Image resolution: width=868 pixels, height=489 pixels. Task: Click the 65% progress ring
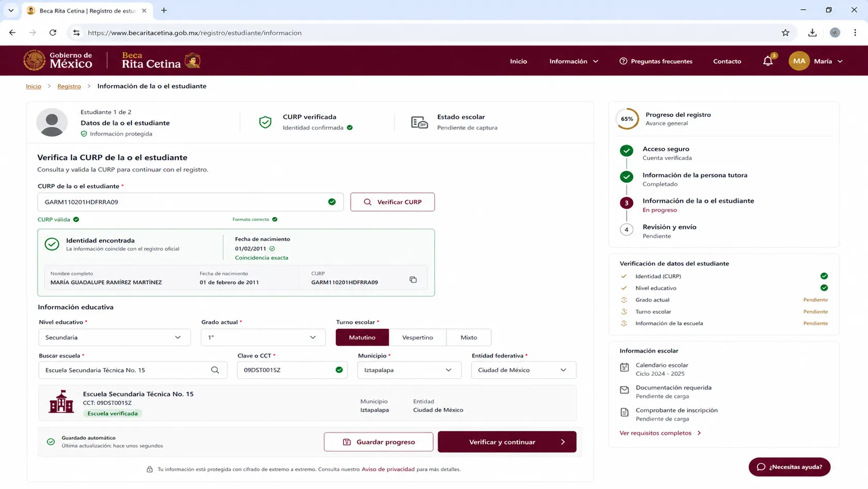[627, 119]
